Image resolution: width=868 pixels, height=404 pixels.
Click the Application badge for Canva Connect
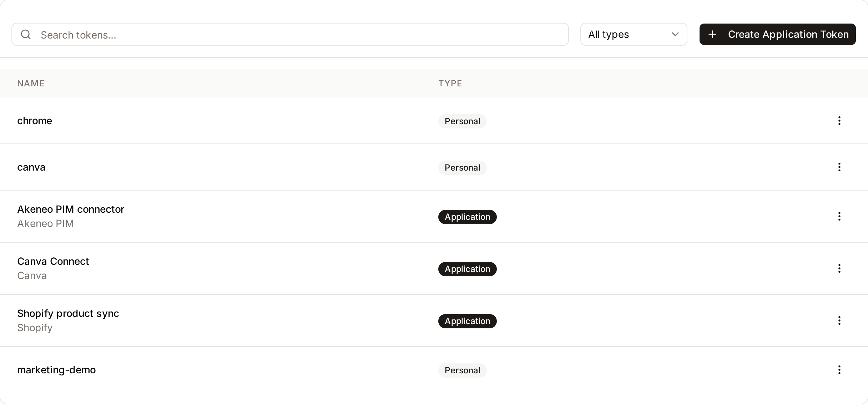tap(467, 269)
